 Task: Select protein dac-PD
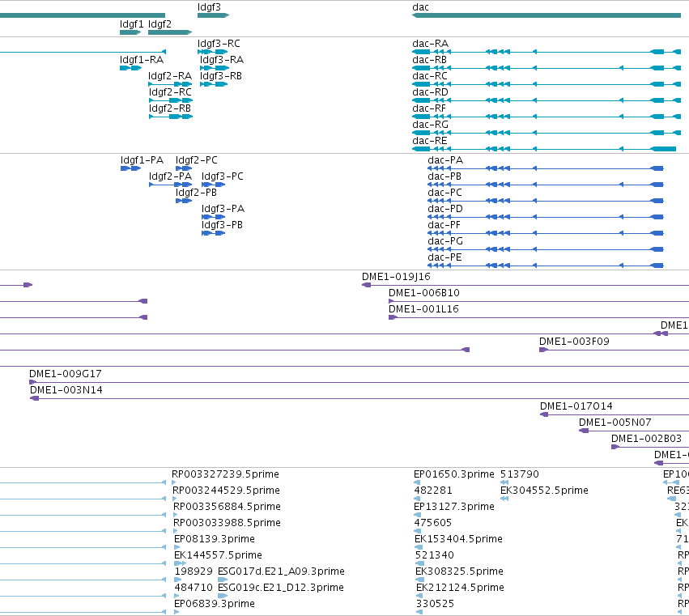click(546, 217)
